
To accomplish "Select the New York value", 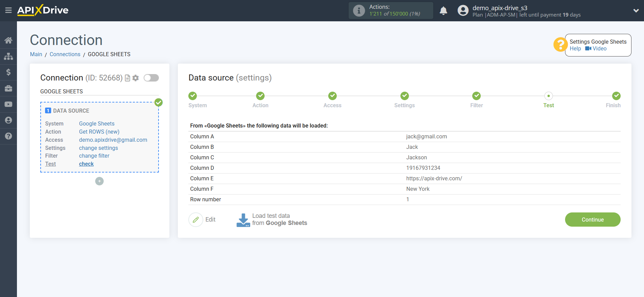I will pos(418,189).
